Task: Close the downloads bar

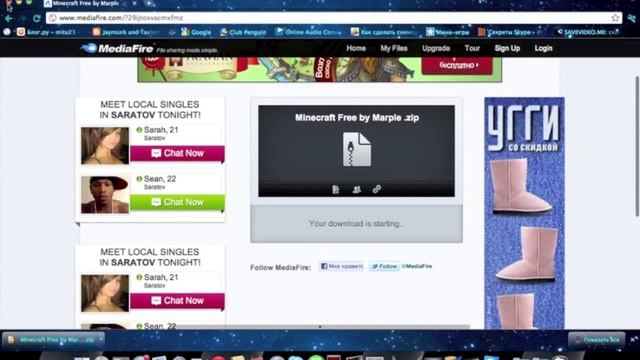Action: (x=633, y=339)
